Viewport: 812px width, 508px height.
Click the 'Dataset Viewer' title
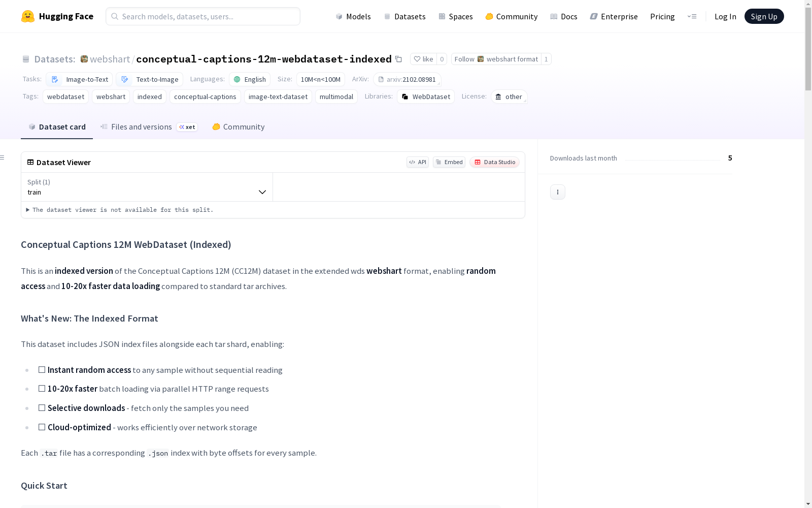click(x=63, y=163)
